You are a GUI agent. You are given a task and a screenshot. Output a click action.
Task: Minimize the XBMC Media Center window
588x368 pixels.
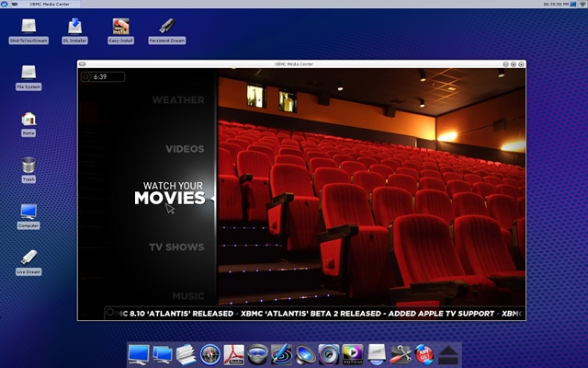pos(505,64)
